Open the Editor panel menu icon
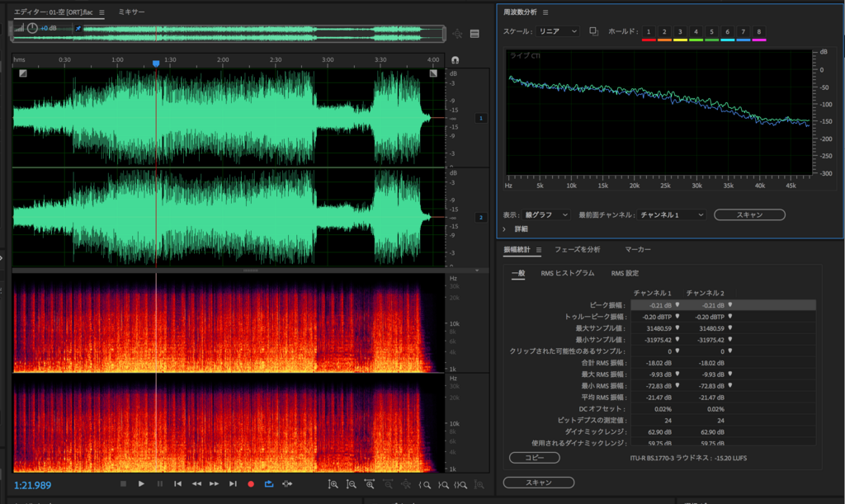Screen dimensions: 845x504 click(101, 12)
